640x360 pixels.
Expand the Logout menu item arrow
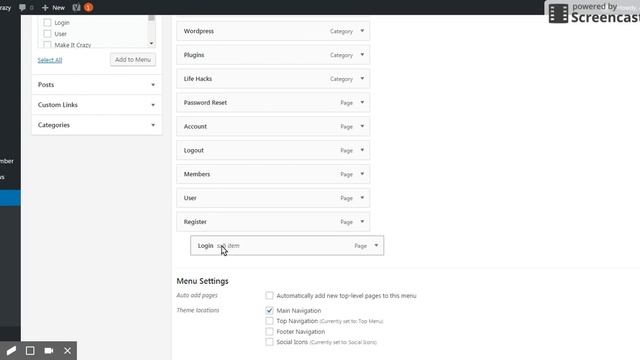coord(362,150)
